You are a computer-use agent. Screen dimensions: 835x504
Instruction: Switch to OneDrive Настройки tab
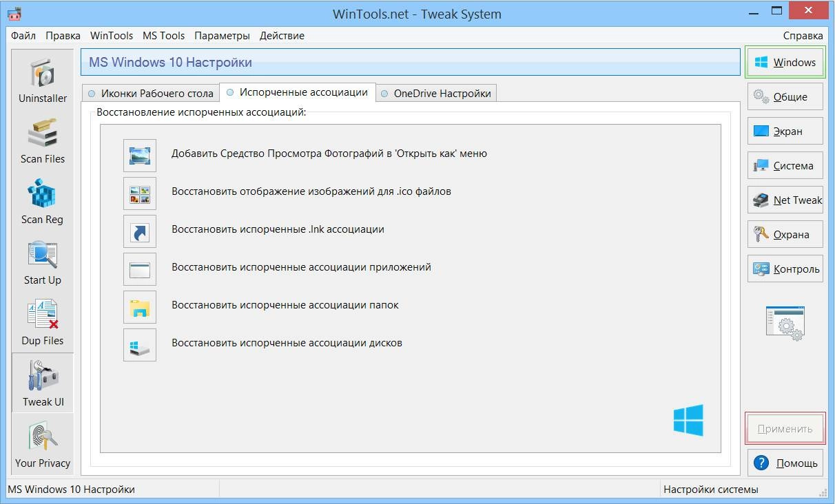click(x=436, y=94)
